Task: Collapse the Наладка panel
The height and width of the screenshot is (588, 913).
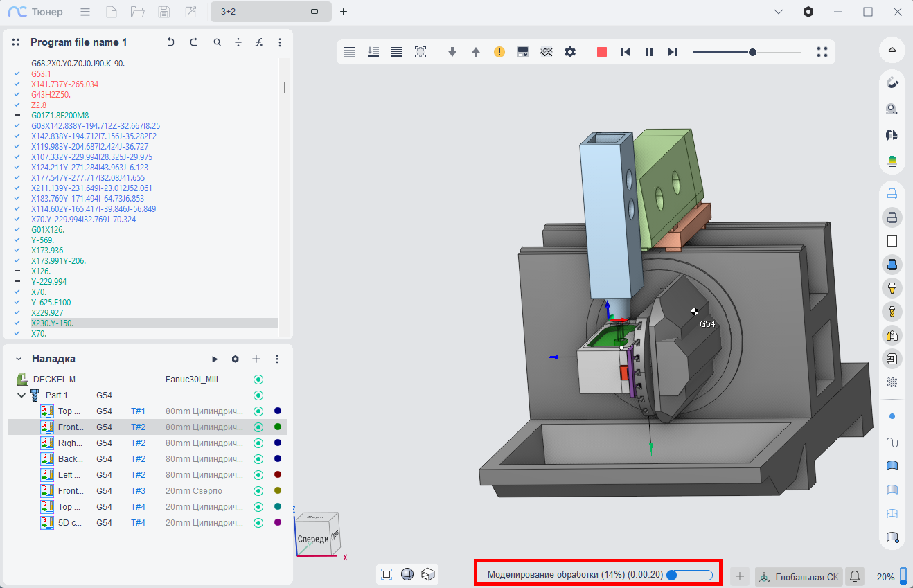Action: pyautogui.click(x=18, y=359)
